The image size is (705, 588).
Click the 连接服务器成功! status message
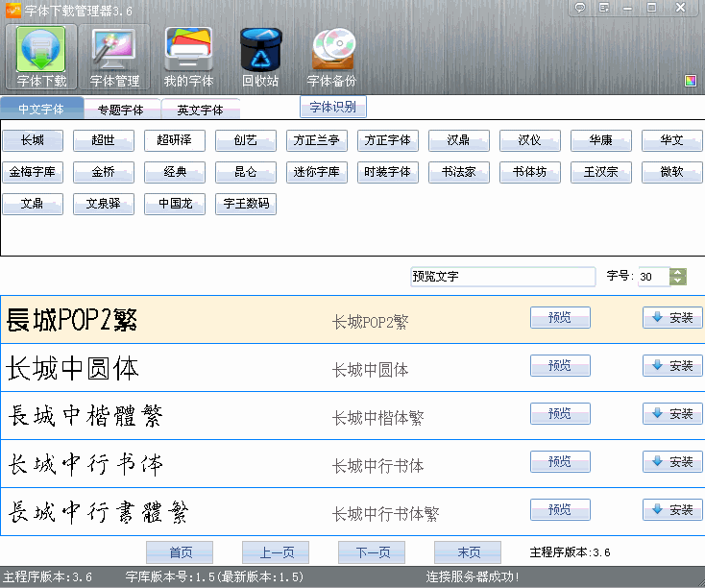click(x=473, y=576)
